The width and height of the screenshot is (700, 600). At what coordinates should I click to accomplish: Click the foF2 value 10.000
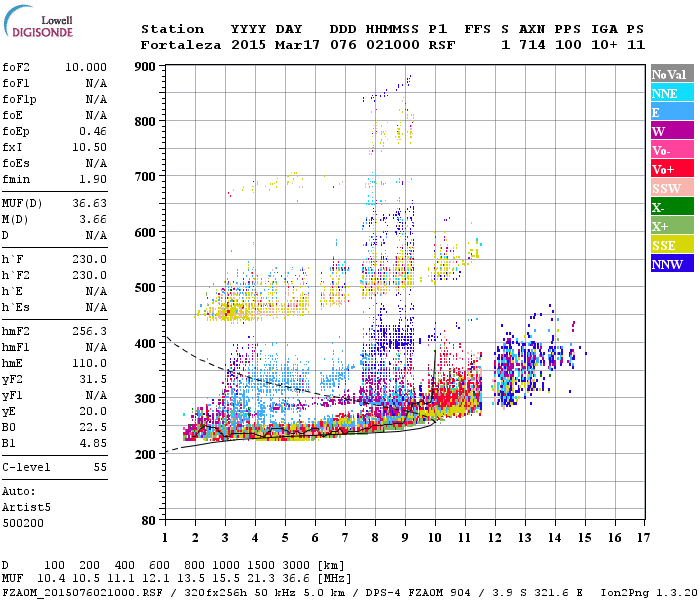[86, 67]
